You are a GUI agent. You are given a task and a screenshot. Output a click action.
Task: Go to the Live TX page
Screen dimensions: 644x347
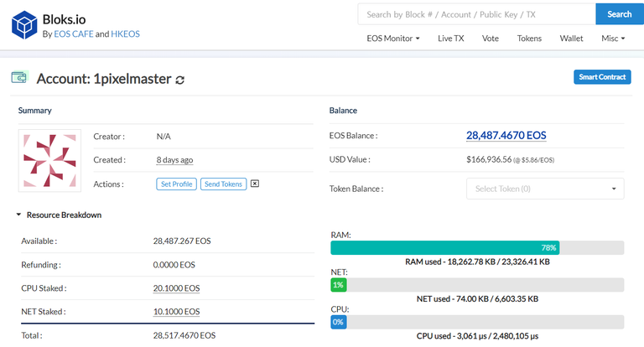pos(450,39)
